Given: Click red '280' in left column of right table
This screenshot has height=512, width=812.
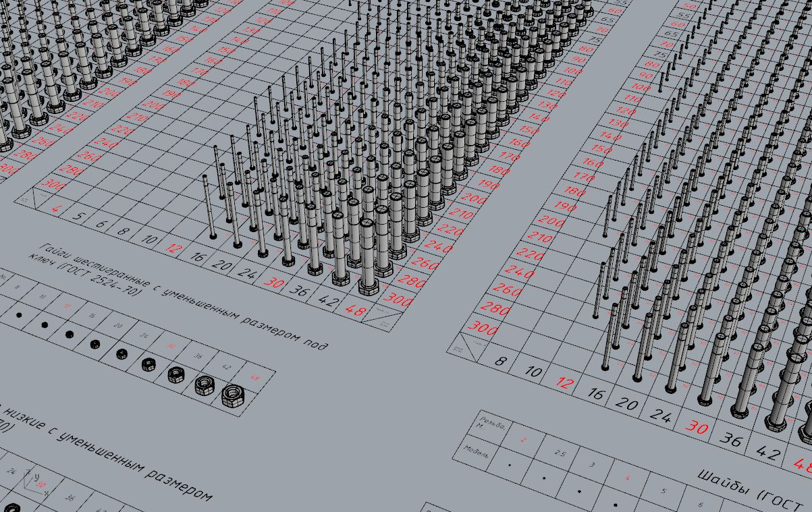Looking at the screenshot, I should click(x=496, y=310).
